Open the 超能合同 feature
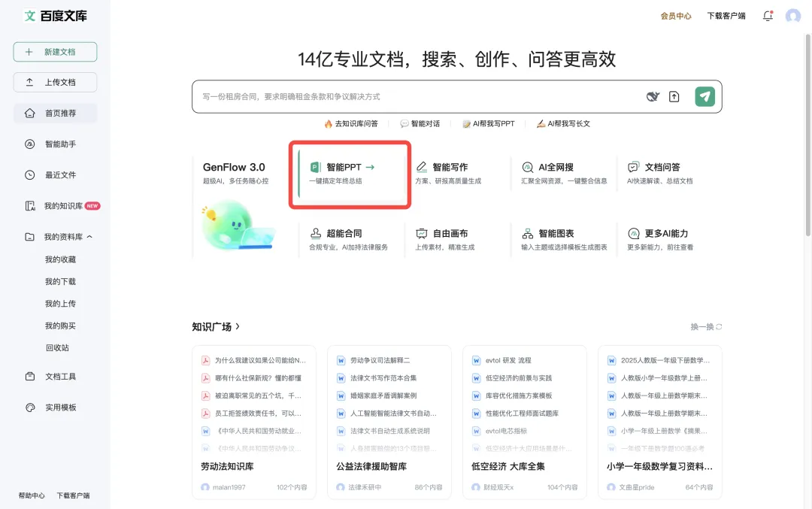This screenshot has width=812, height=509. pyautogui.click(x=348, y=240)
